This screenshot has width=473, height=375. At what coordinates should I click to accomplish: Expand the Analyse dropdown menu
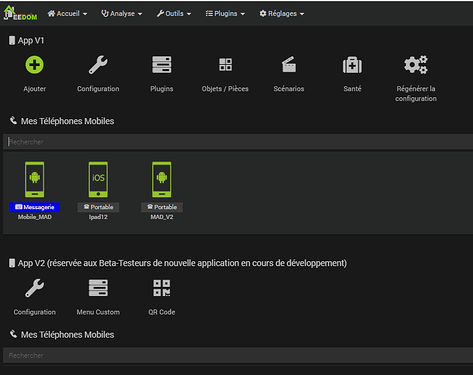pos(122,14)
